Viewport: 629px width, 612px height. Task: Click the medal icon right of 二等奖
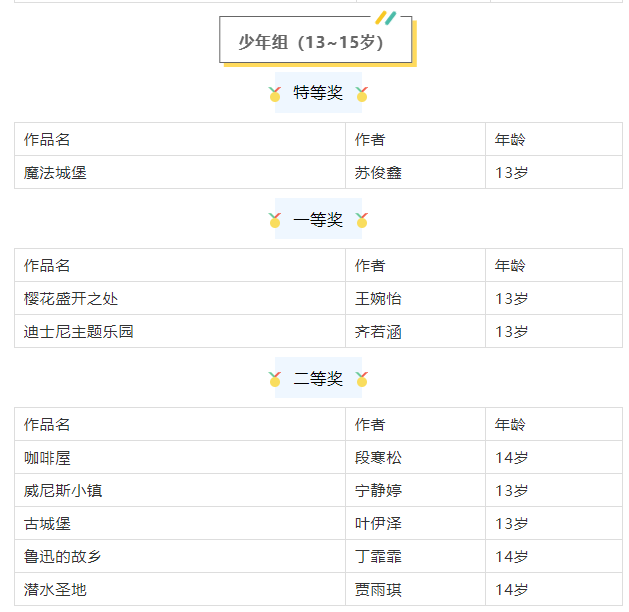362,379
